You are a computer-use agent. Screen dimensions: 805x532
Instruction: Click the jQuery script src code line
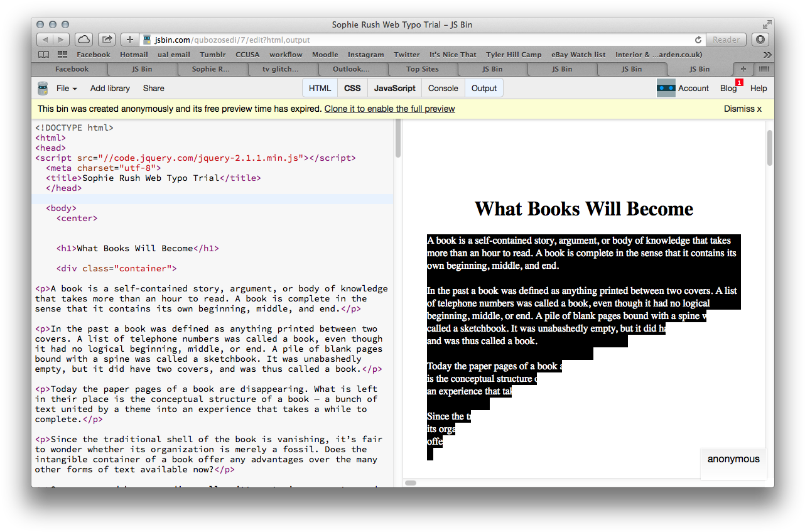coord(195,158)
